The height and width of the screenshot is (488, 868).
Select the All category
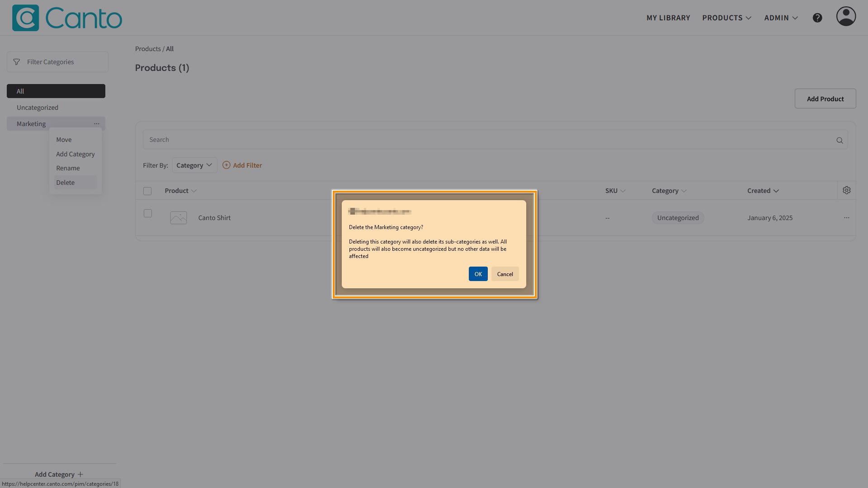point(56,91)
